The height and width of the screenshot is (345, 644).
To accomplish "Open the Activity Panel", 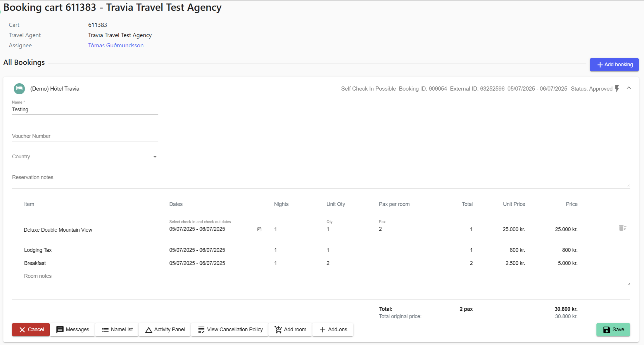I will click(x=165, y=330).
